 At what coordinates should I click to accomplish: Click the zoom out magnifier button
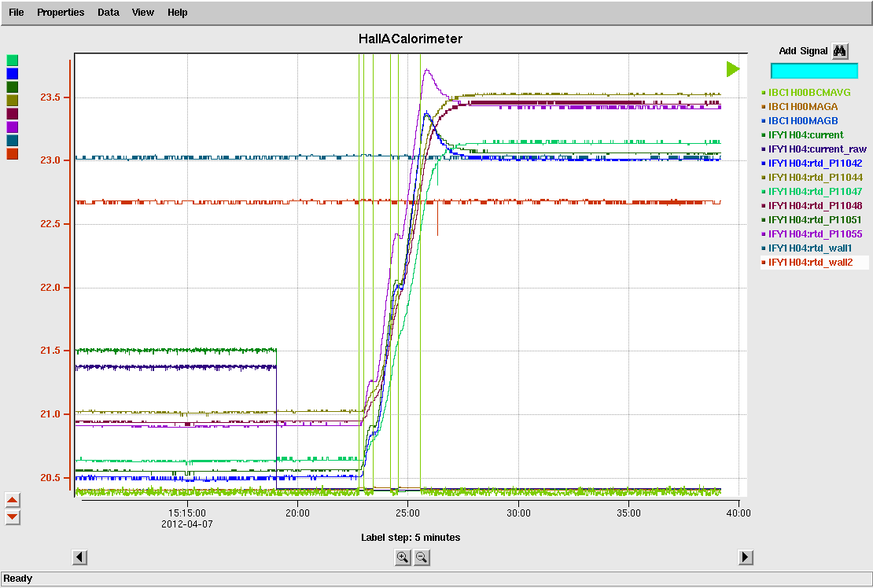point(422,557)
